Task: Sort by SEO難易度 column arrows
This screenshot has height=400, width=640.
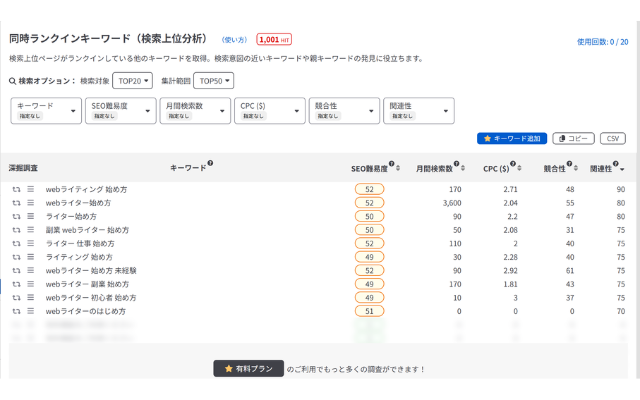Action: (400, 168)
